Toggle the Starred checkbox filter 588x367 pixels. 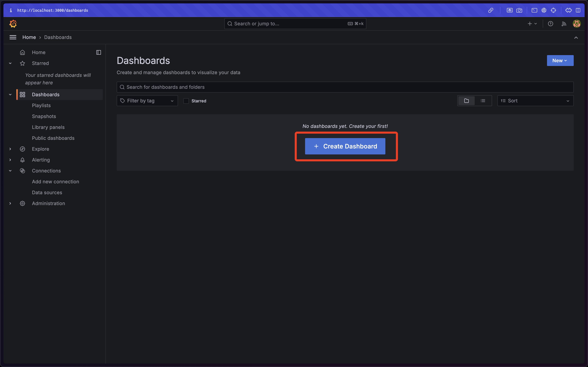tap(186, 101)
